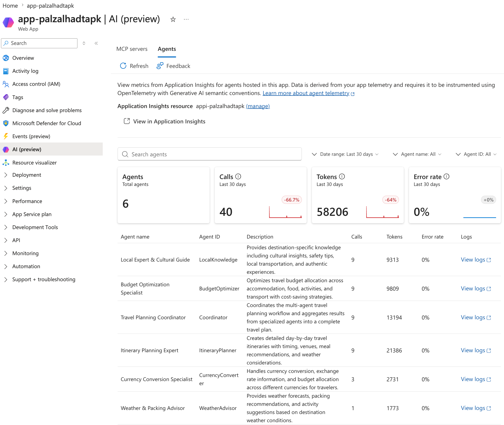This screenshot has width=504, height=425.
Task: Click the external link icon before View in Application Insights
Action: pos(127,121)
